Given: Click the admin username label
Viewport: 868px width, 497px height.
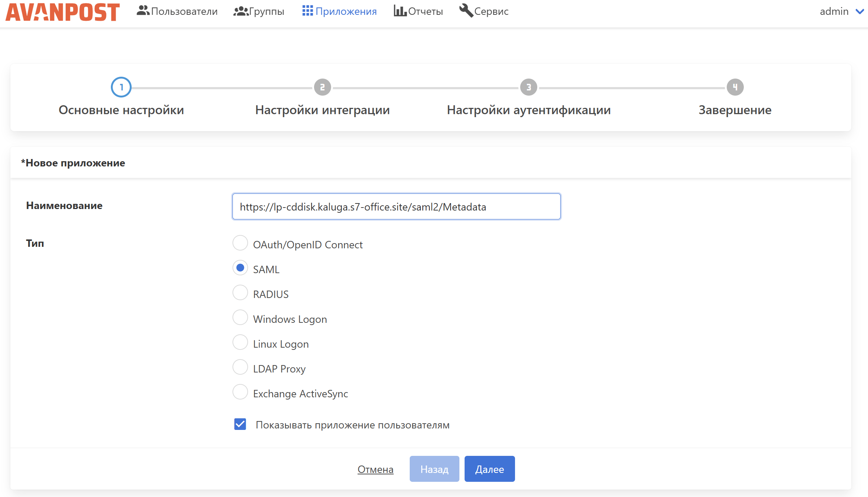Looking at the screenshot, I should [834, 11].
